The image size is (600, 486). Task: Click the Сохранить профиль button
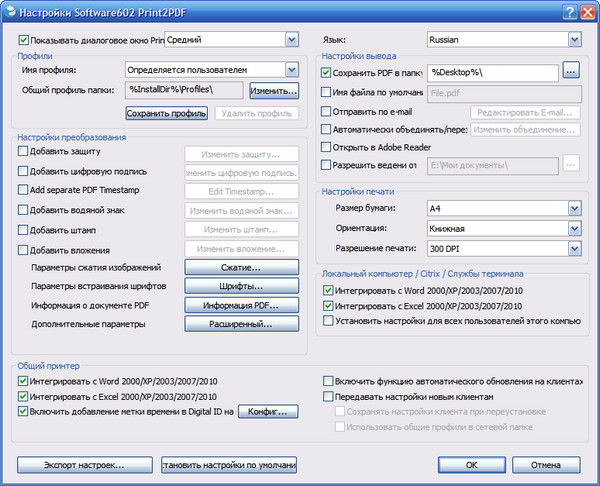pyautogui.click(x=166, y=113)
